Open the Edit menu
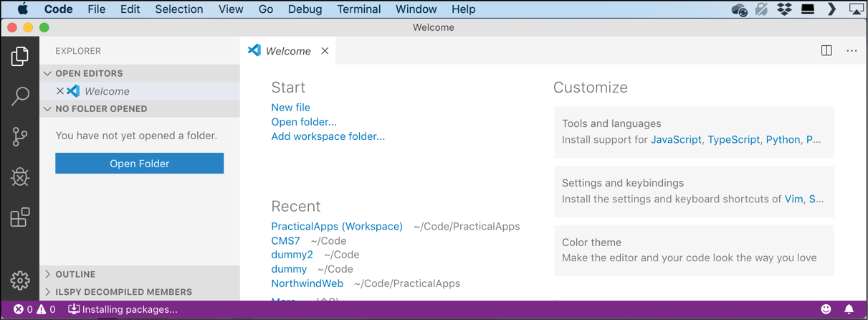The height and width of the screenshot is (320, 868). (x=130, y=9)
